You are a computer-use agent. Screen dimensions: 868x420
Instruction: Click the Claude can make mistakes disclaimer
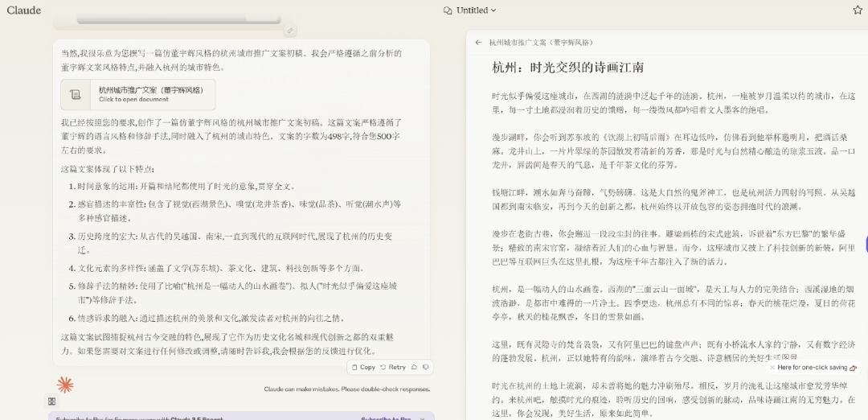347,389
